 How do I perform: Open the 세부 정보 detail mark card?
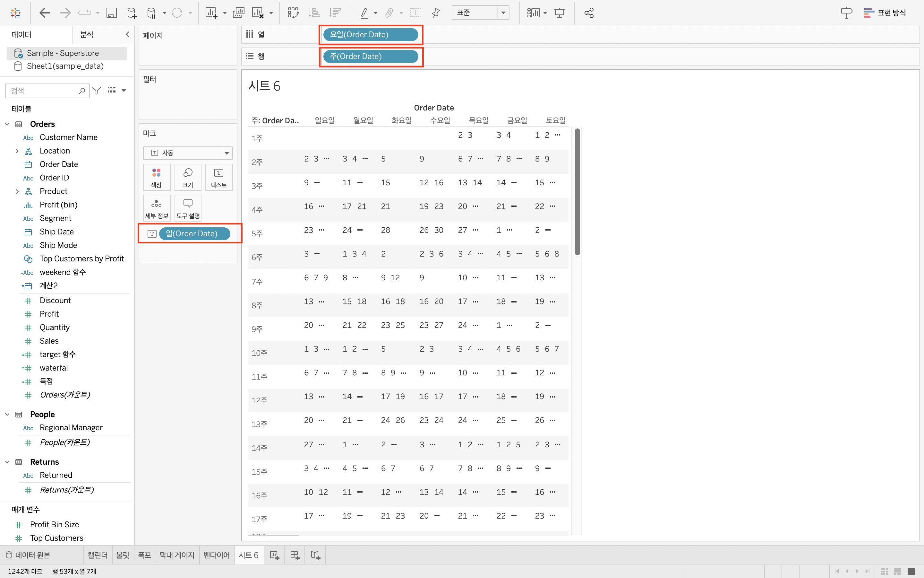157,208
